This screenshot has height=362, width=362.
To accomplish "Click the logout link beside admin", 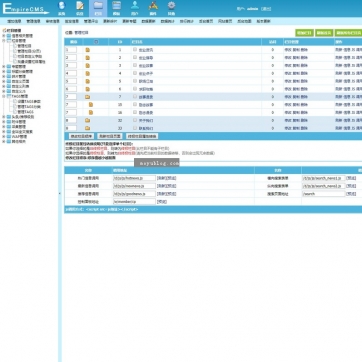I will [x=266, y=9].
